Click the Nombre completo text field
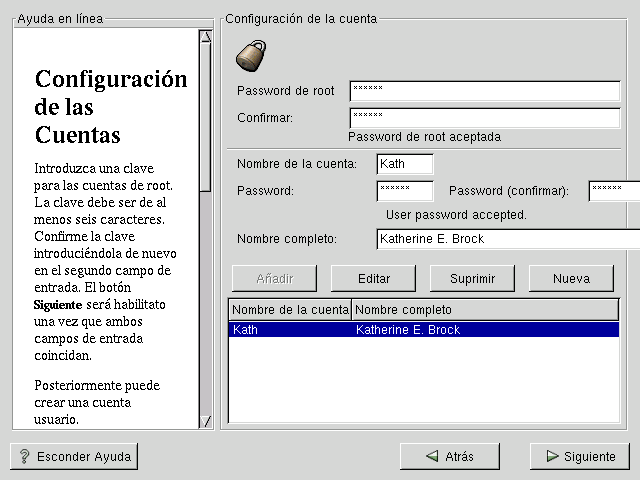The image size is (640, 480). pos(508,239)
